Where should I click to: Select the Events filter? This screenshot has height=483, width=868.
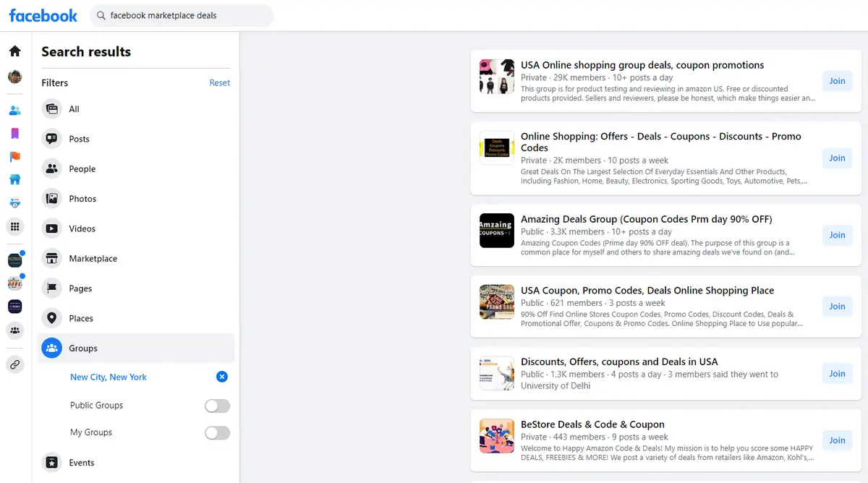136,463
